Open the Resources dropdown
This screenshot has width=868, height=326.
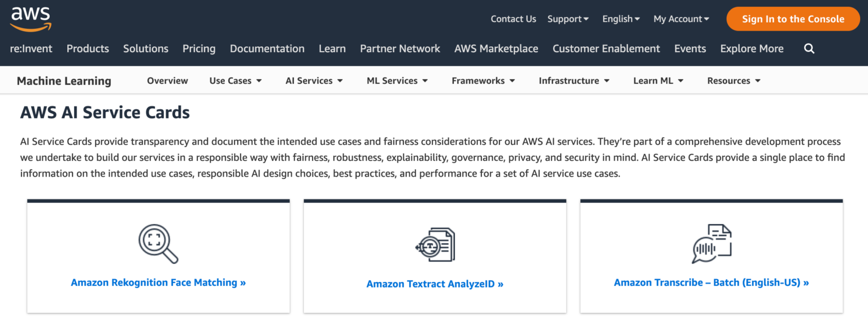pyautogui.click(x=733, y=80)
